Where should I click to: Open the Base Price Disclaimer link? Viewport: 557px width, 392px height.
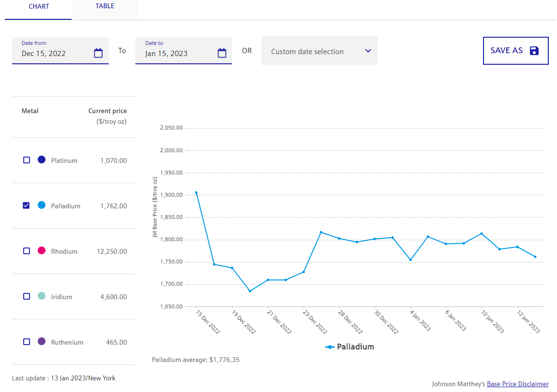coord(517,384)
